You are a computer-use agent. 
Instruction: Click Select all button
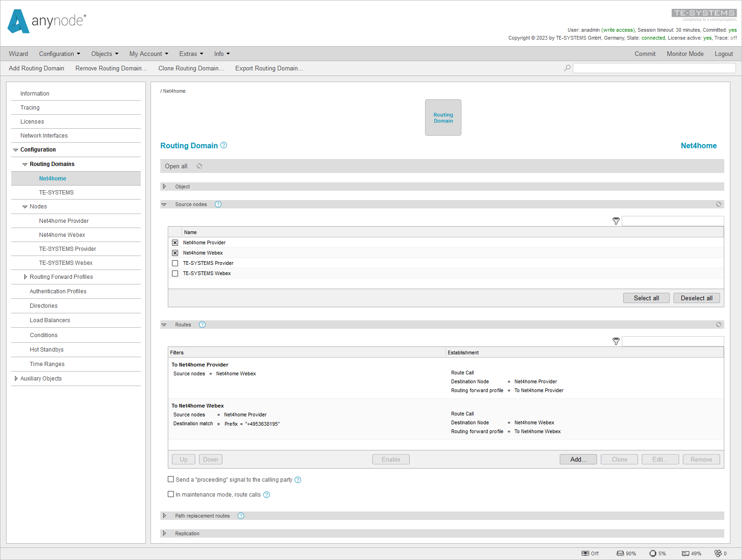[646, 298]
